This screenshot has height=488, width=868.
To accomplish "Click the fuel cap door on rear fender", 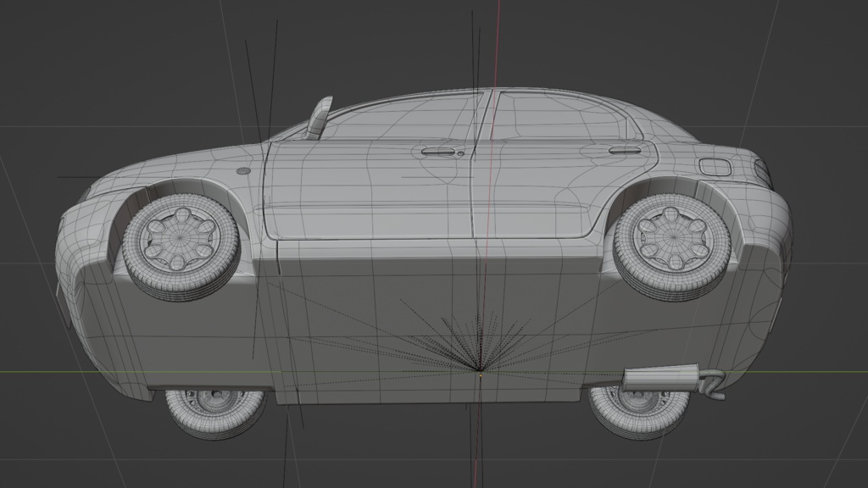I will point(715,167).
